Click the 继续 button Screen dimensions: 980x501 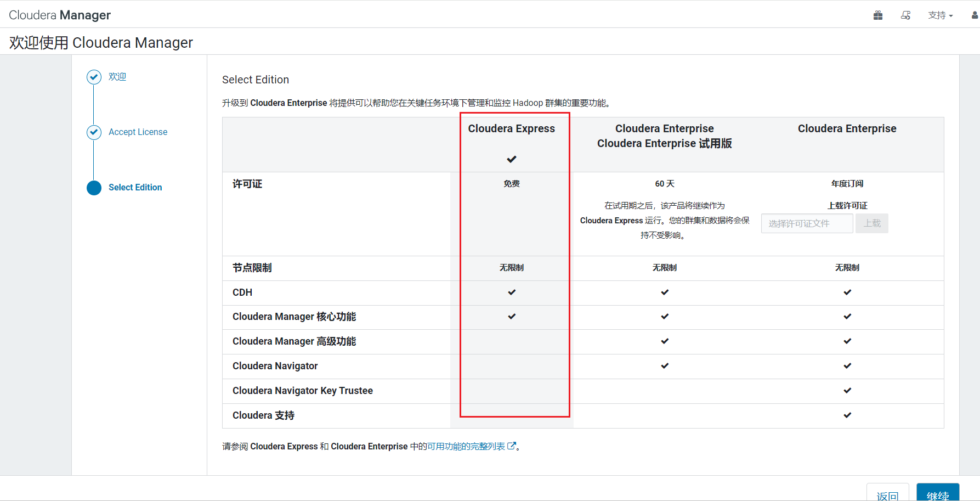coord(938,493)
